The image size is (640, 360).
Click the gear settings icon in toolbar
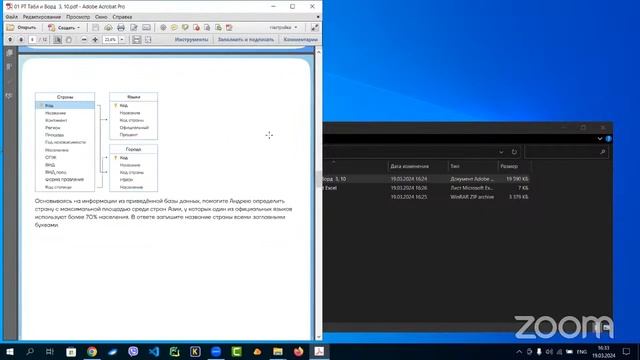tap(163, 28)
